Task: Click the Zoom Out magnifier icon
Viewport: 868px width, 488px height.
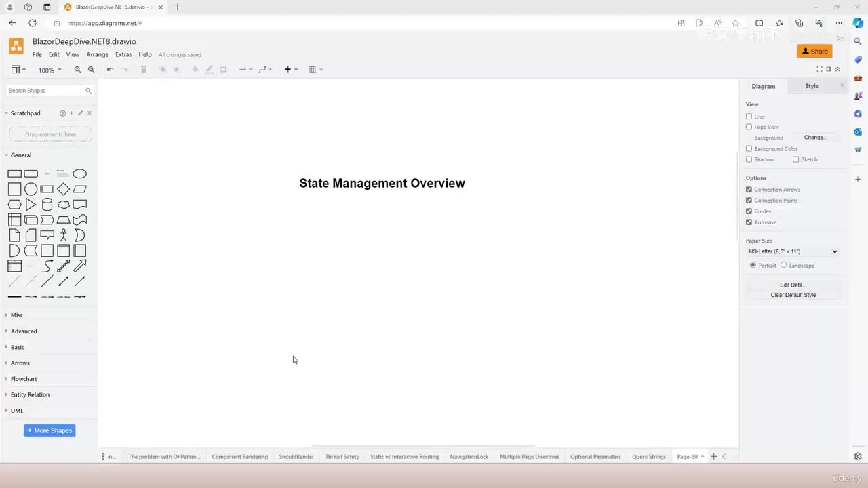Action: (92, 69)
